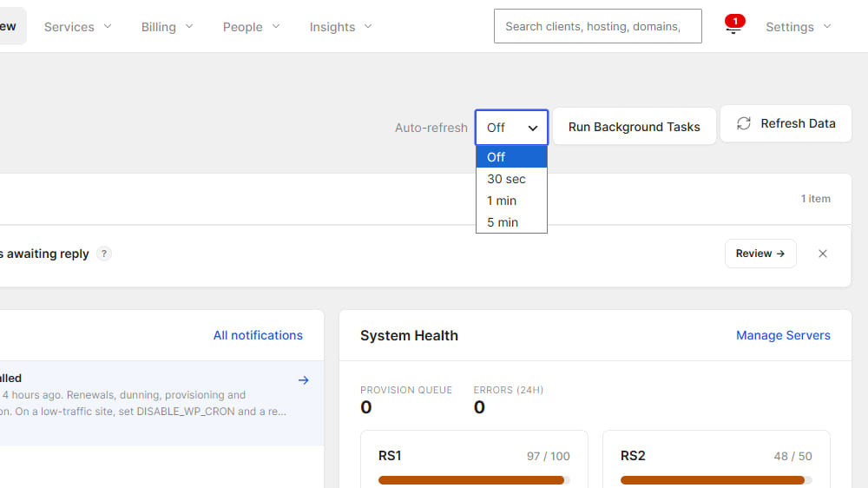Click the RS2 capacity progress bar

tap(716, 480)
